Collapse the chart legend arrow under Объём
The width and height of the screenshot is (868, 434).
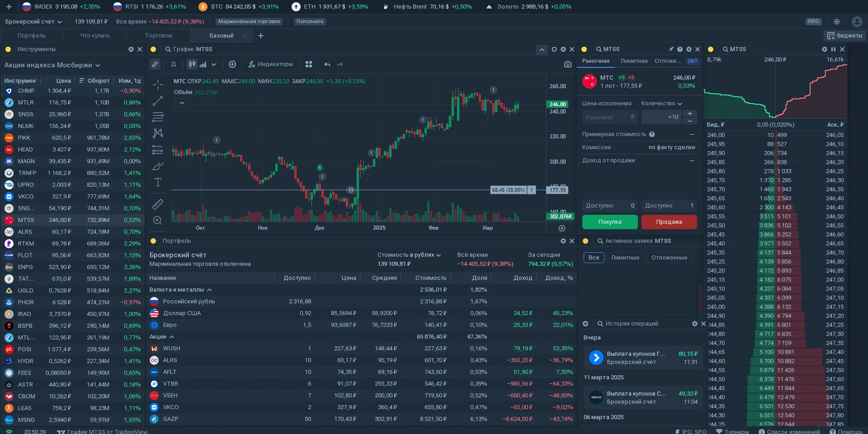point(182,103)
